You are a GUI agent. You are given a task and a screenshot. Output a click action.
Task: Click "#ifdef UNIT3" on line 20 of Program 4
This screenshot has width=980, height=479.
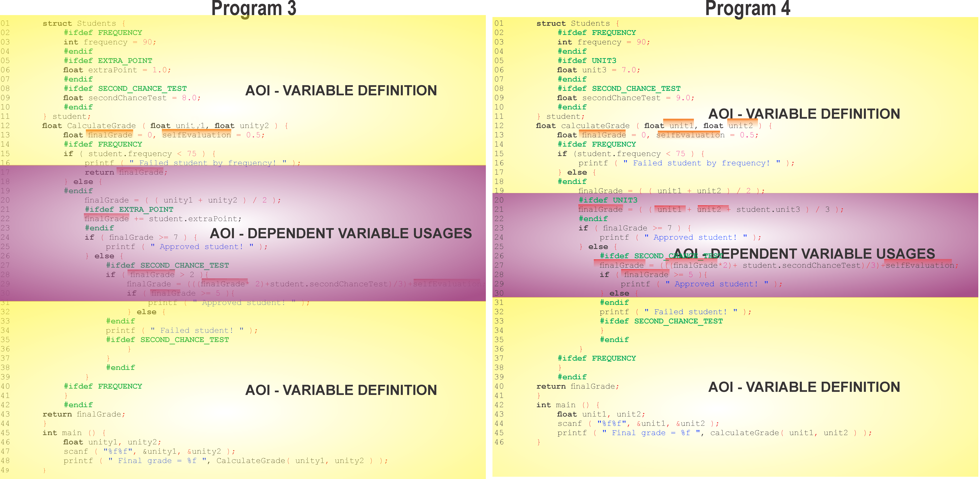(x=608, y=200)
